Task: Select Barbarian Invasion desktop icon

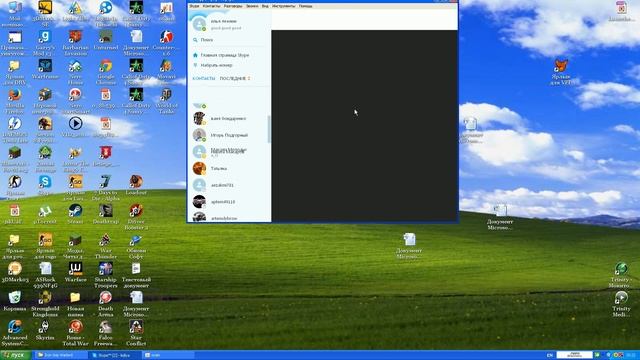Action: [x=76, y=42]
